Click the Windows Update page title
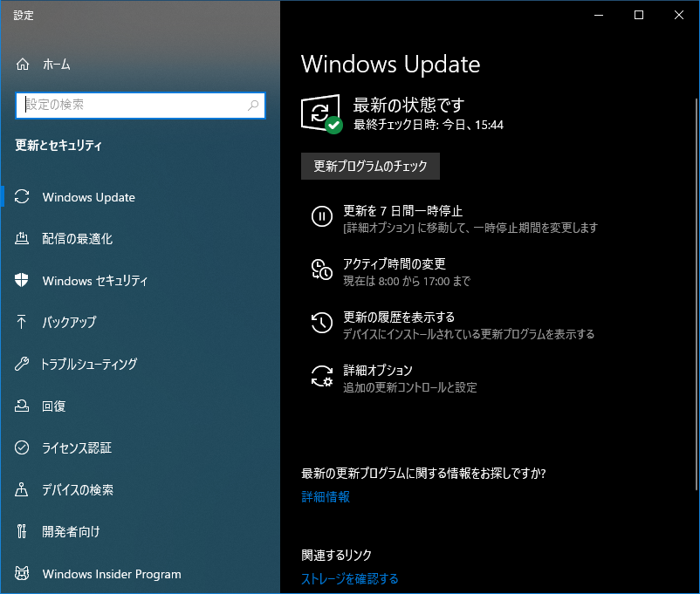This screenshot has width=700, height=594. [x=391, y=65]
